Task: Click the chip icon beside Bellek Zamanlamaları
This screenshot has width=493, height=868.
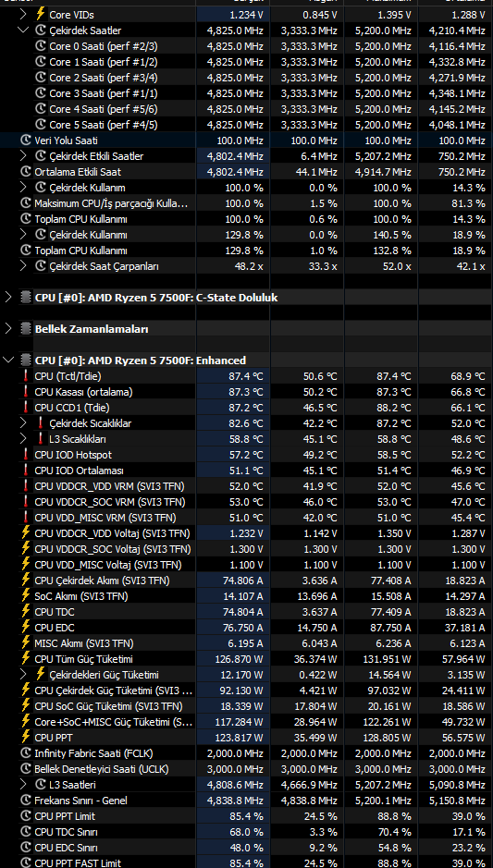Action: (26, 329)
